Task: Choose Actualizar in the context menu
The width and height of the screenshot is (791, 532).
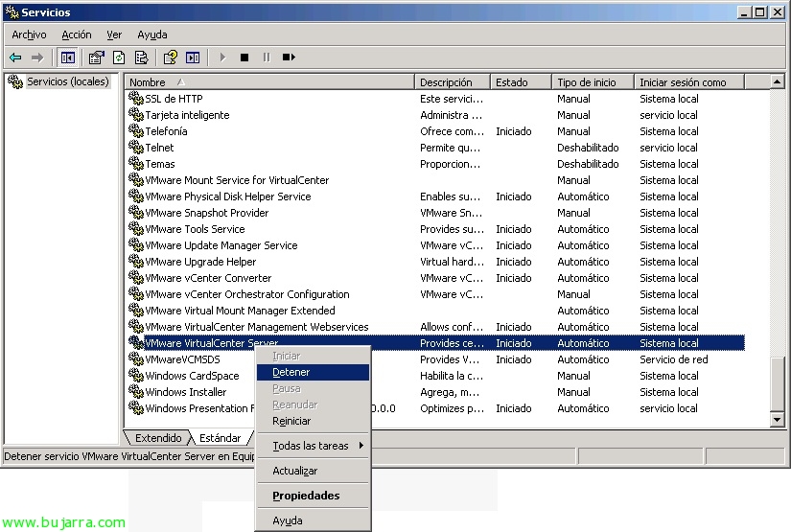Action: (313, 471)
